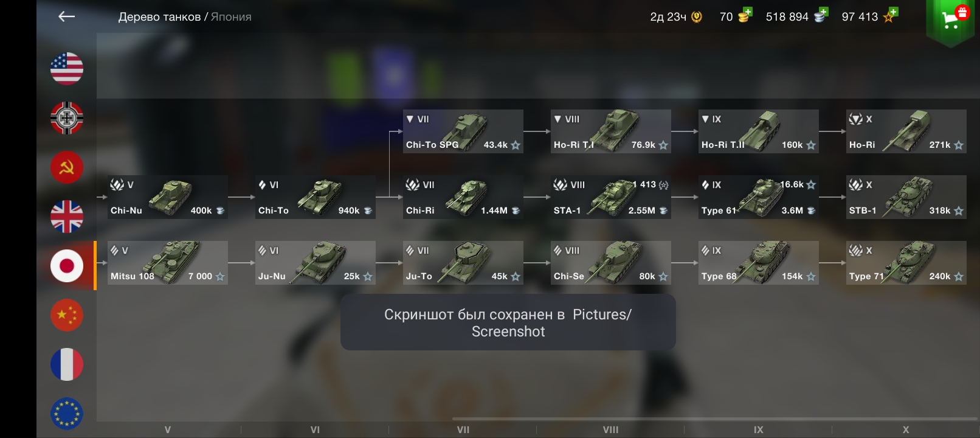Select the USSR flag nation
980x438 pixels.
point(67,167)
